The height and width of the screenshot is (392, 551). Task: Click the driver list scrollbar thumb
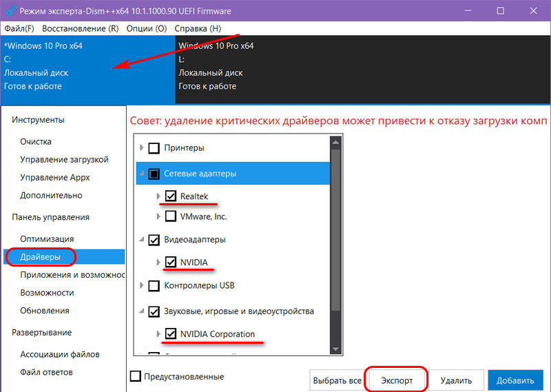tap(335, 230)
